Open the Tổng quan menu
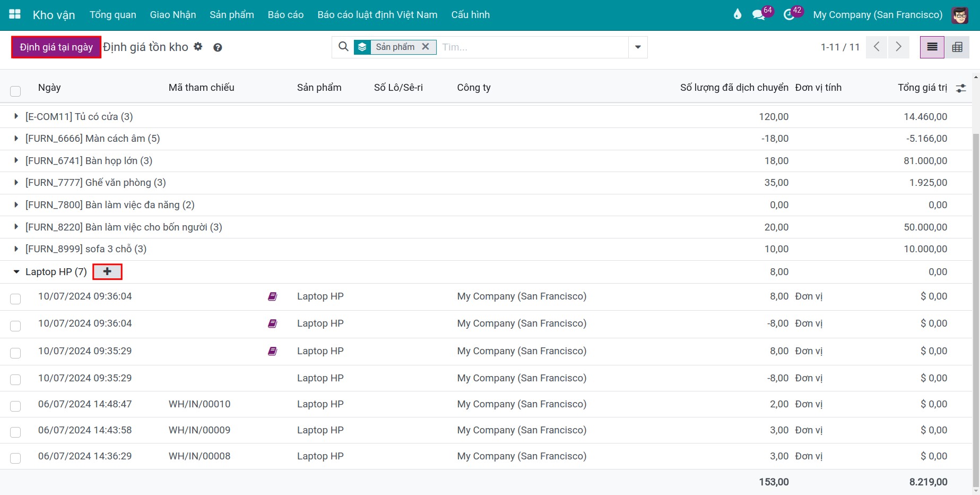The image size is (980, 495). [x=113, y=15]
